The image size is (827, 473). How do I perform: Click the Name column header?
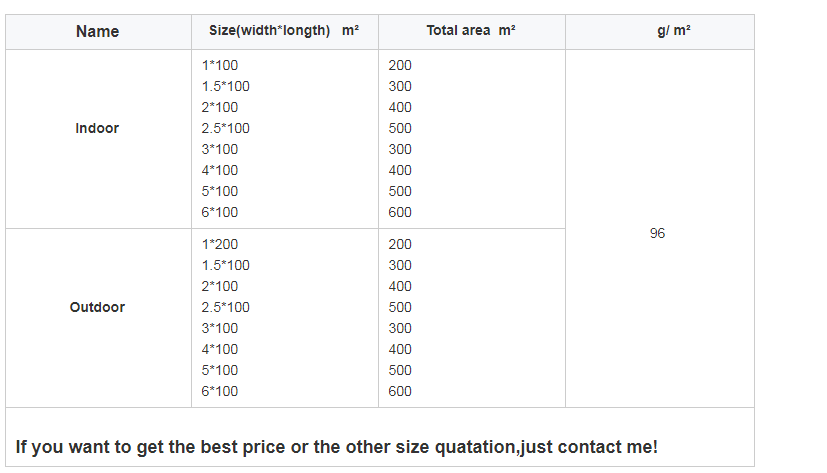point(97,32)
